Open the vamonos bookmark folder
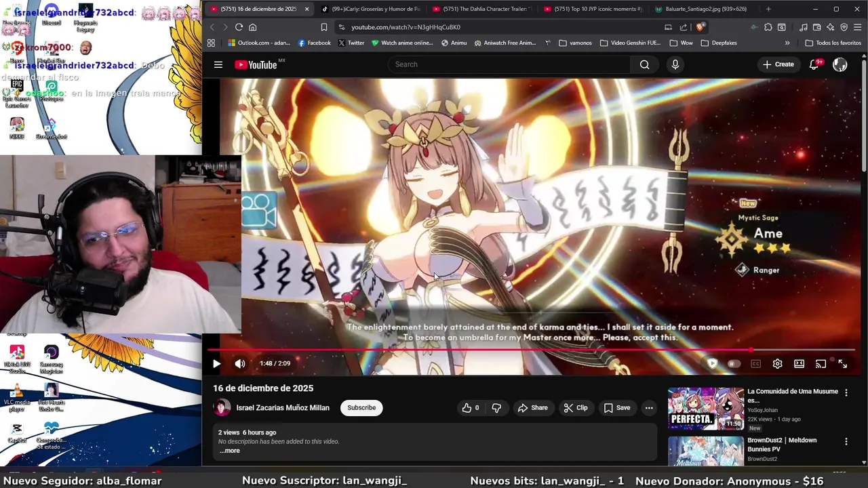 coord(575,43)
